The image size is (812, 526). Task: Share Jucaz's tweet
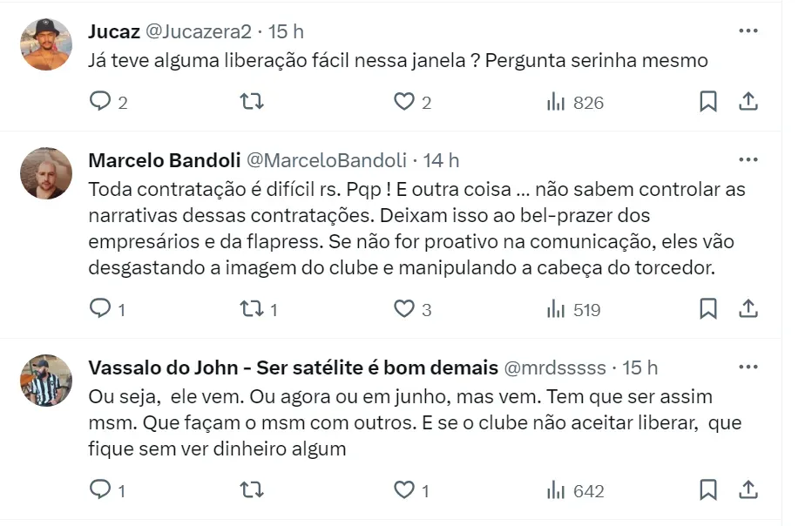748,103
